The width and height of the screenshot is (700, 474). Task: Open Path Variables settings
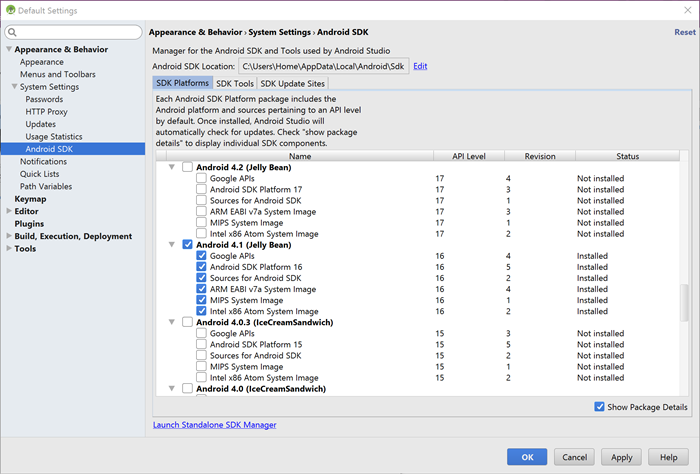pyautogui.click(x=46, y=187)
